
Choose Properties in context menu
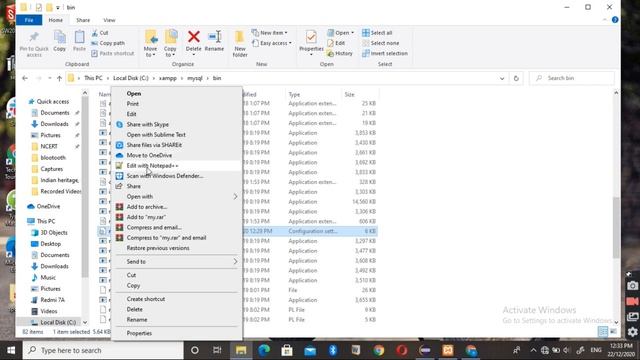177,333
